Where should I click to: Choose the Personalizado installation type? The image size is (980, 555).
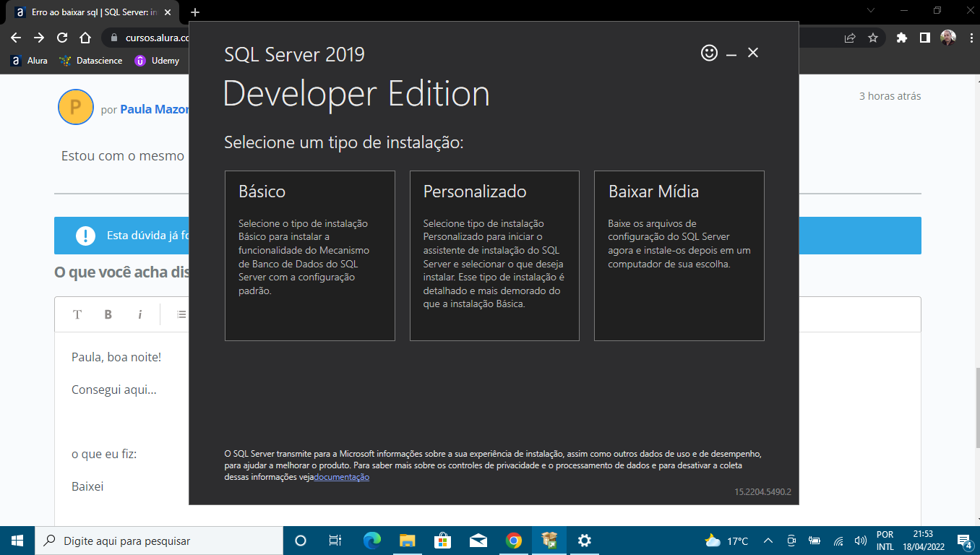click(x=494, y=256)
